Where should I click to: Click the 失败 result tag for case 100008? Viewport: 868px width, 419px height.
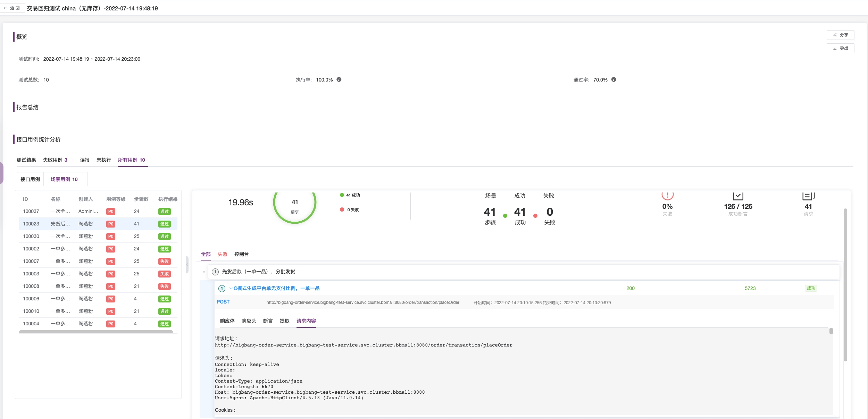164,287
